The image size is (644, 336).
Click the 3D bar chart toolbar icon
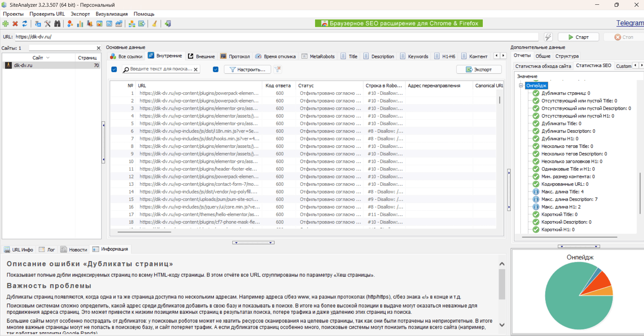90,24
